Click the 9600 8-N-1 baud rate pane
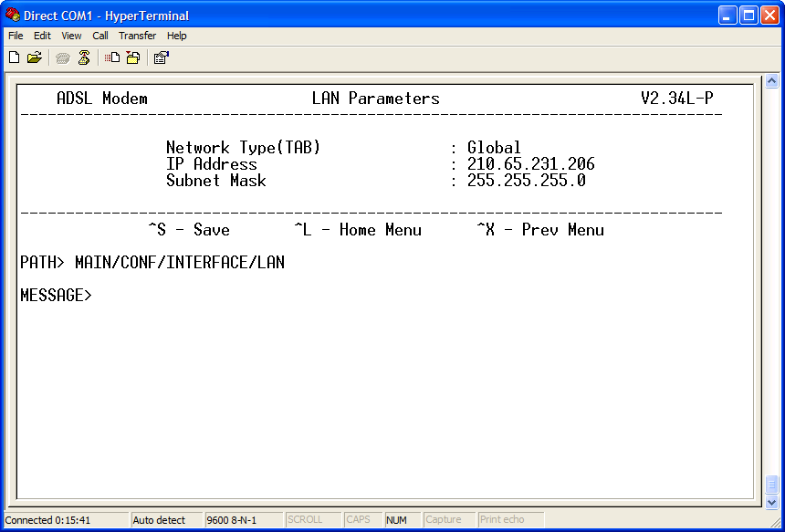The height and width of the screenshot is (532, 785). click(x=241, y=519)
